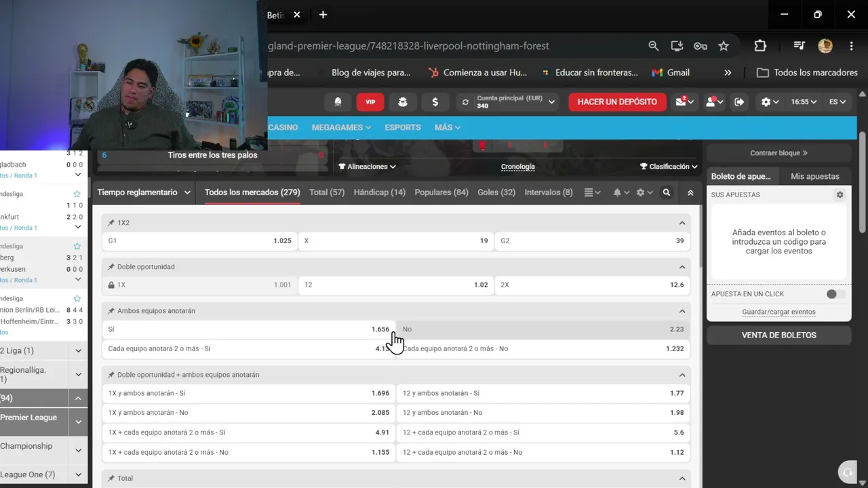The width and height of the screenshot is (868, 488).
Task: Switch to Total (57) tab
Action: (327, 192)
